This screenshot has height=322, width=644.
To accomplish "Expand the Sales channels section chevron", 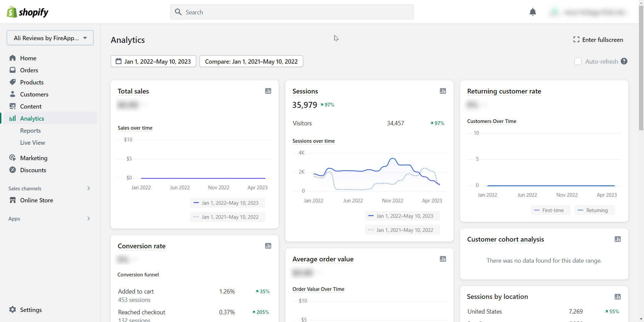I will tap(89, 188).
